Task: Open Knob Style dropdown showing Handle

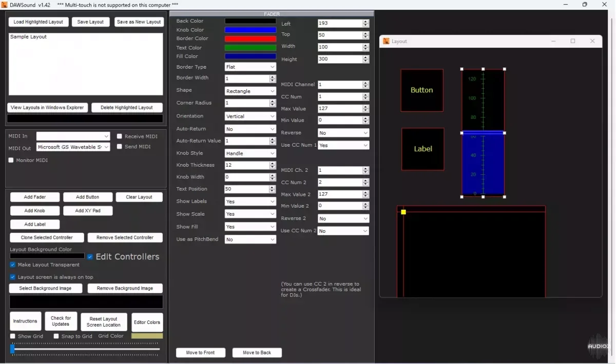Action: (251, 153)
